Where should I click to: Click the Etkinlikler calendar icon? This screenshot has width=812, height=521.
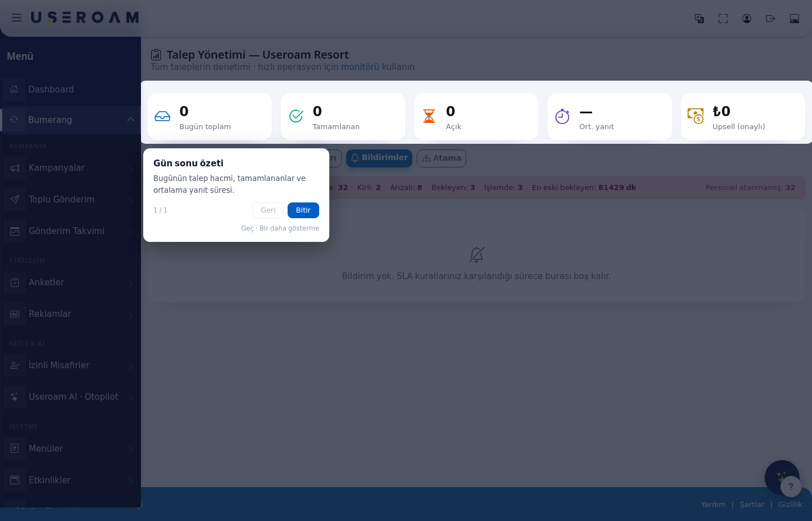click(15, 480)
